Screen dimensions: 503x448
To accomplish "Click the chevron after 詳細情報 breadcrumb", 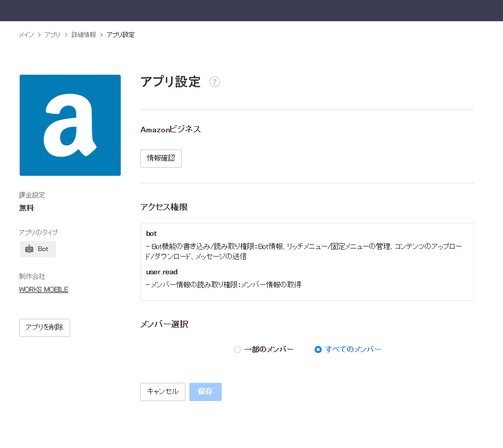I will click(101, 35).
